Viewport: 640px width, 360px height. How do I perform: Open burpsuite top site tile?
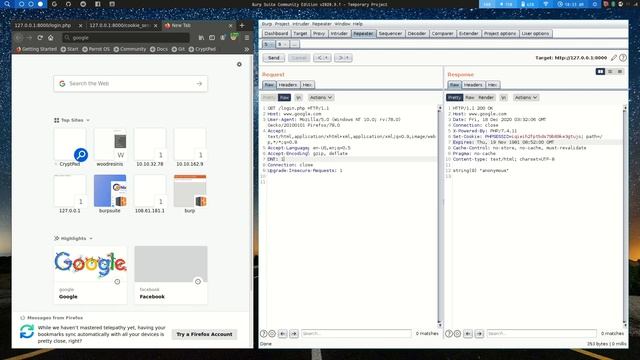pyautogui.click(x=110, y=191)
